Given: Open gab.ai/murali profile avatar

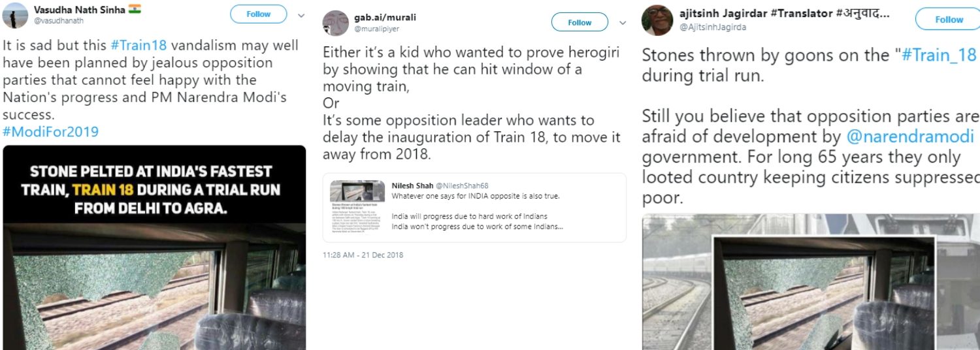Looking at the screenshot, I should (x=335, y=24).
